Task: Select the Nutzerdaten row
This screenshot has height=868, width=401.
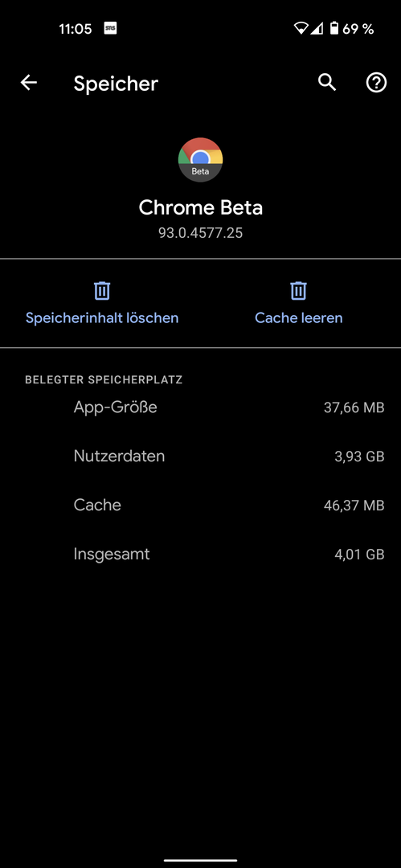Action: [x=201, y=457]
